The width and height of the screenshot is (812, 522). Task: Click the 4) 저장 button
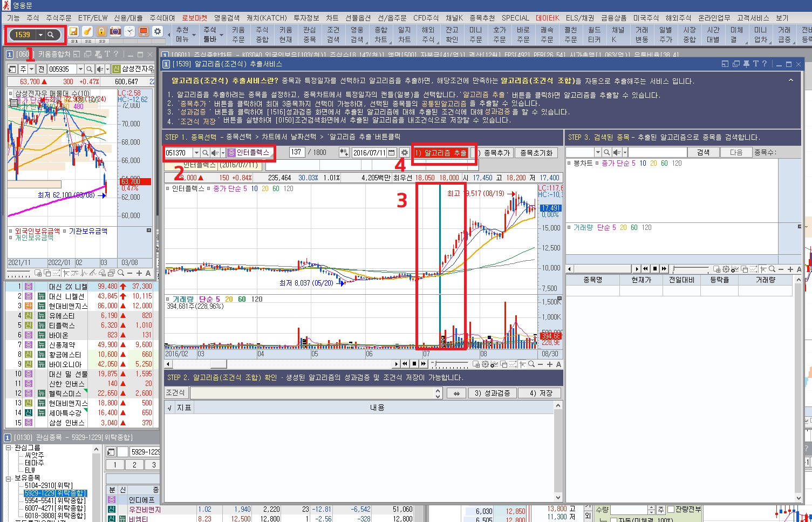(540, 393)
